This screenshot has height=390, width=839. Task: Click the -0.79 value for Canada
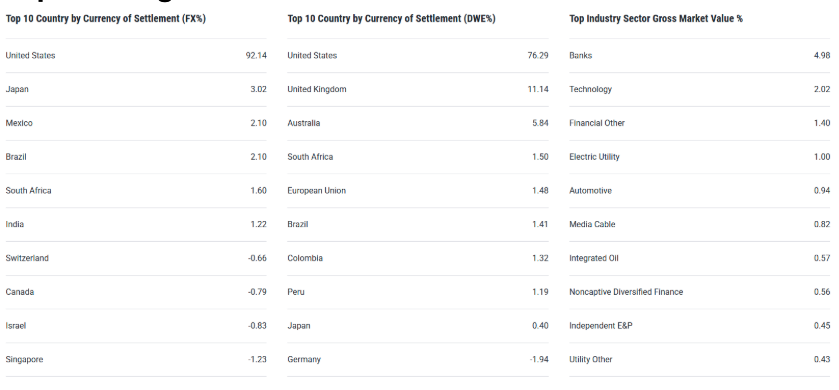(x=257, y=292)
